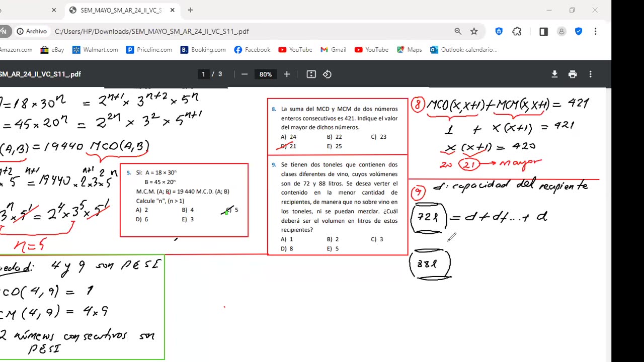Click the M.C.M. (A; B) equation in problem 5
Image resolution: width=644 pixels, height=362 pixels.
(x=183, y=192)
